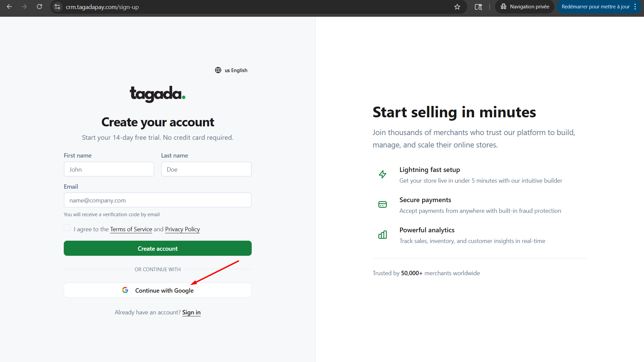Bookmark this page with the star icon

click(457, 7)
